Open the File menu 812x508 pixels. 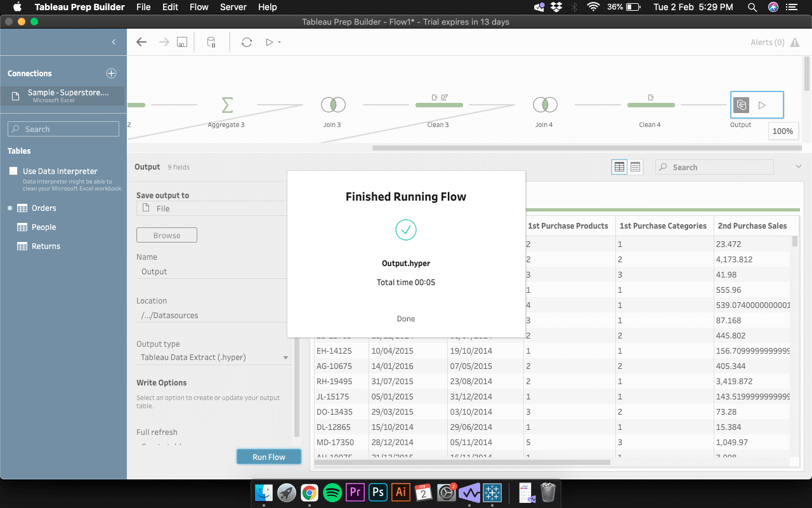tap(143, 7)
